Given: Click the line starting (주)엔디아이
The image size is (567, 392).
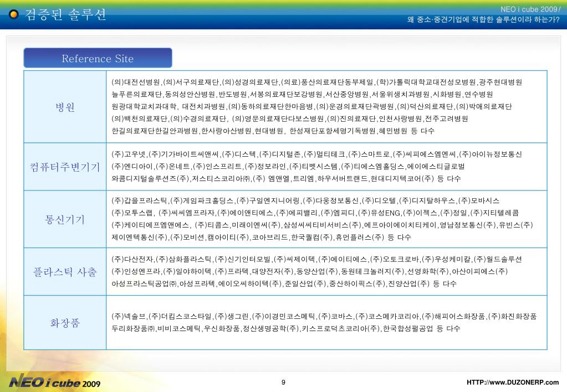Looking at the screenshot, I should [288, 166].
